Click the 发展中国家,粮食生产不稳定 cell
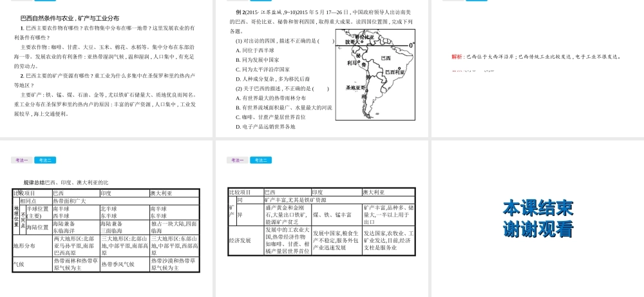 pos(337,240)
